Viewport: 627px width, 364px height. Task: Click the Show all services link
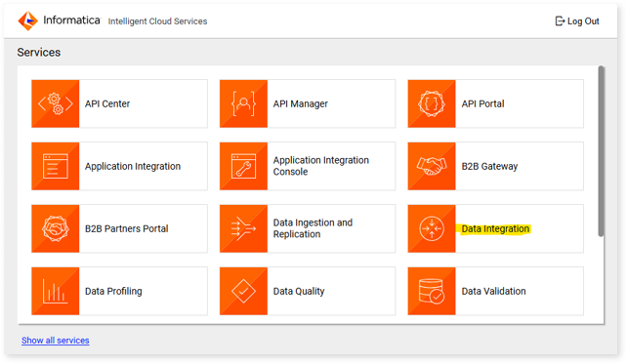56,341
